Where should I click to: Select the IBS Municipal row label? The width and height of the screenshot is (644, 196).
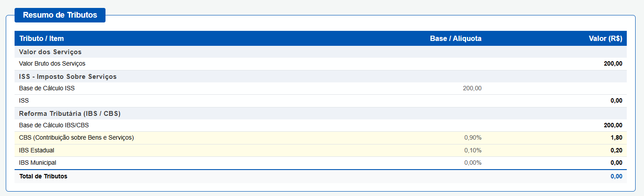pyautogui.click(x=38, y=163)
